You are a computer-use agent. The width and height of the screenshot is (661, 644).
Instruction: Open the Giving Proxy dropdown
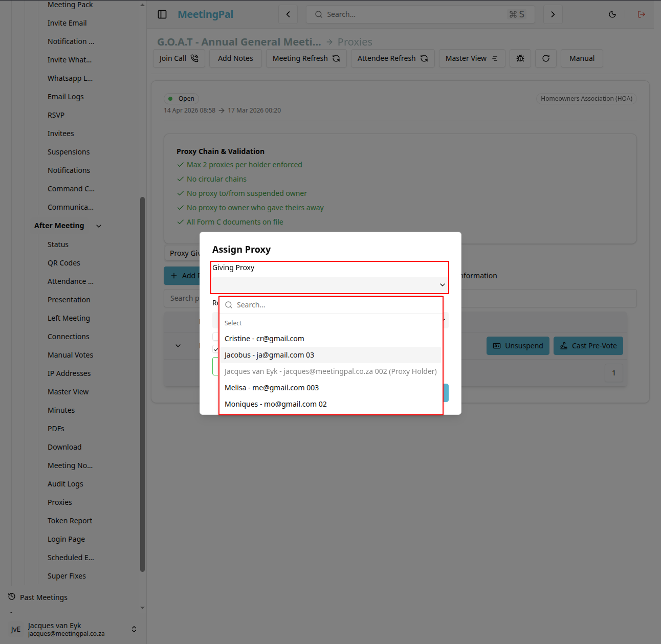(330, 284)
